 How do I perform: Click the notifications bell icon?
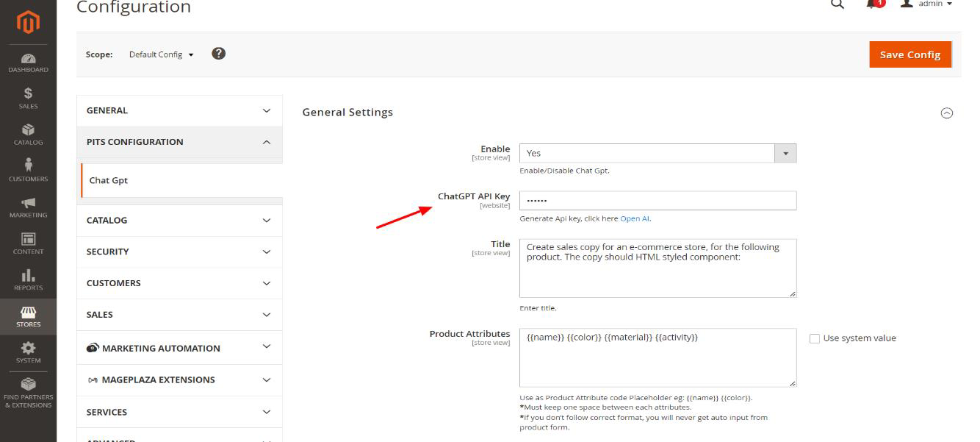(872, 4)
